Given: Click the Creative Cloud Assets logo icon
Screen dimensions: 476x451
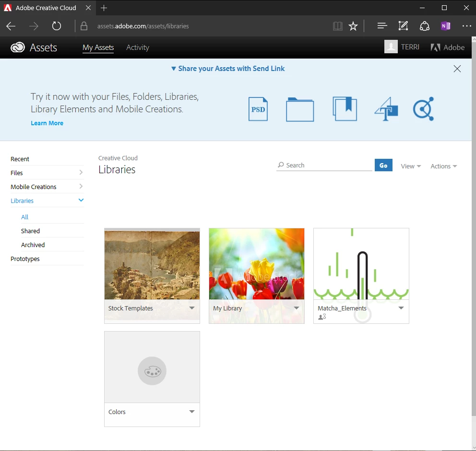Looking at the screenshot, I should (18, 47).
